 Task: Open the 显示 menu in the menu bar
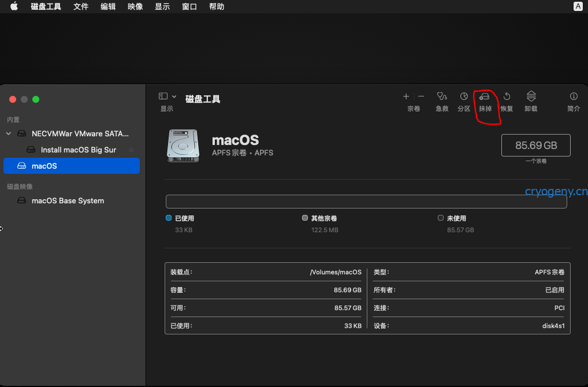(x=162, y=7)
